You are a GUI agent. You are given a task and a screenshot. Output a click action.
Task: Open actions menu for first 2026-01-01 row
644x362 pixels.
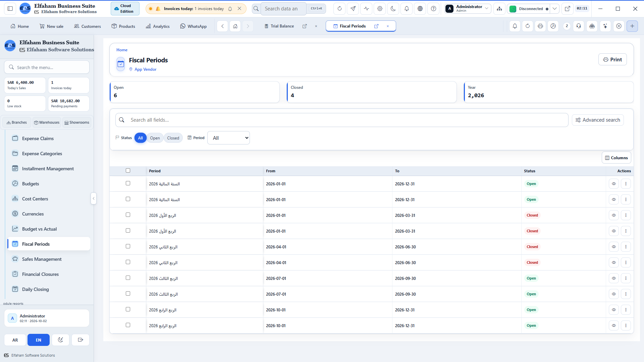(x=626, y=184)
